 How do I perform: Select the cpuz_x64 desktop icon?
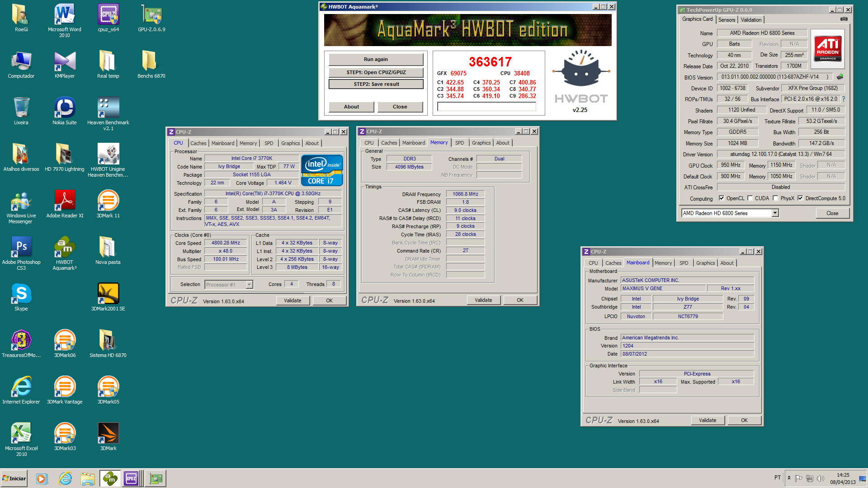108,18
